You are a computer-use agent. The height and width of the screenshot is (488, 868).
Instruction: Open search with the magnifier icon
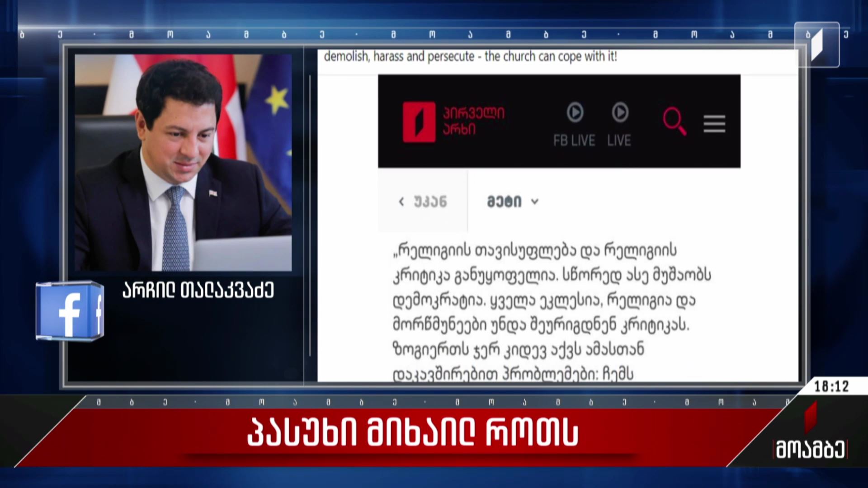[x=675, y=121]
